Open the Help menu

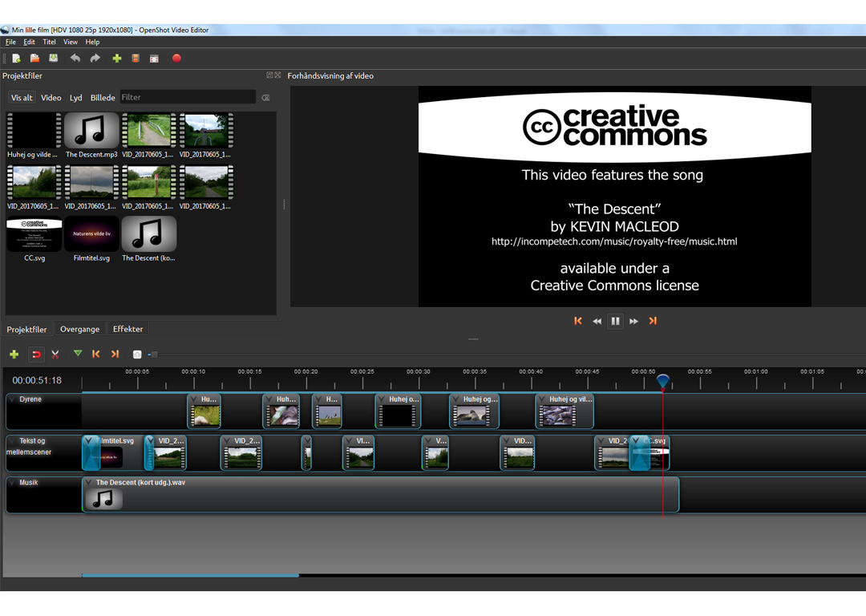click(92, 42)
